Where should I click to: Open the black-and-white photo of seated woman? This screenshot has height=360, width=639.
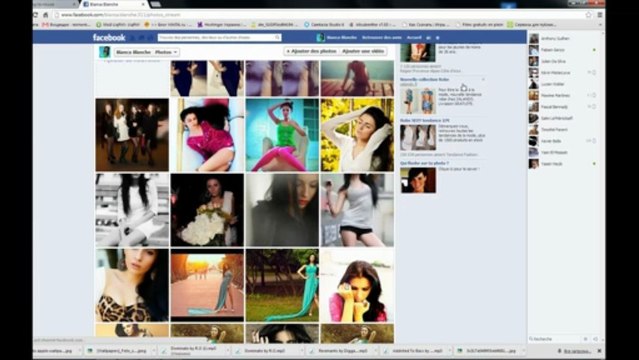pos(132,210)
